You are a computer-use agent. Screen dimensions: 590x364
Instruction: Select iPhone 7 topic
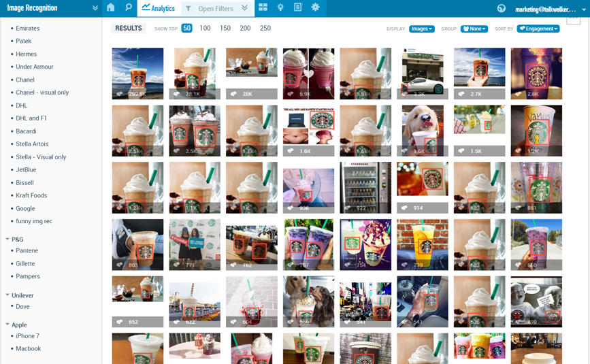(27, 336)
